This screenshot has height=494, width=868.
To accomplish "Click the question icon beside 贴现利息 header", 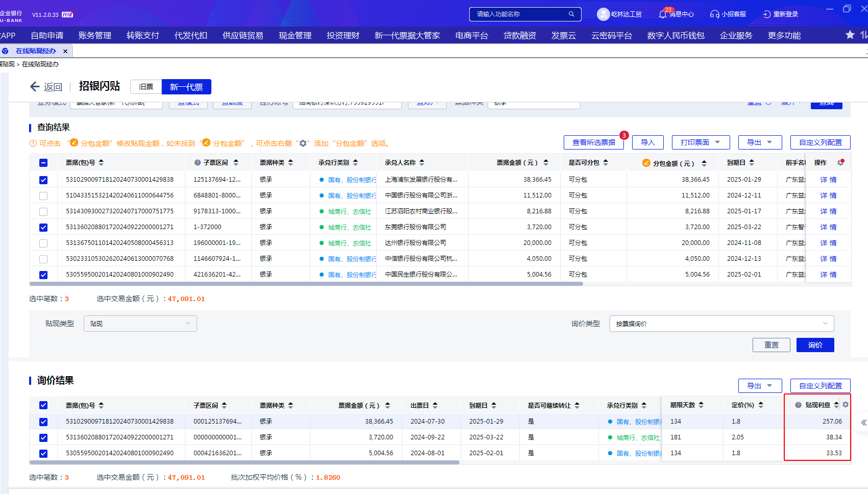I will click(798, 405).
